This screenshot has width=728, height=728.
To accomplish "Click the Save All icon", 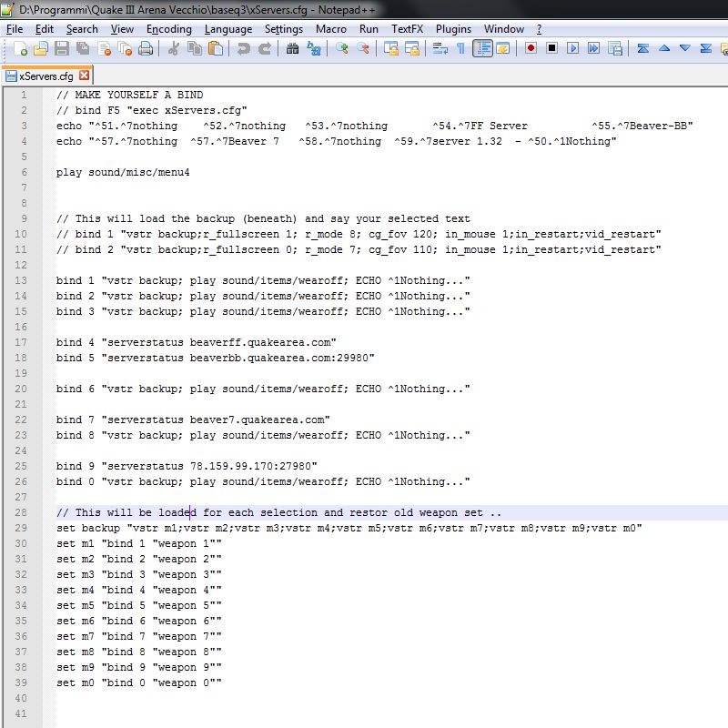I will 83,48.
